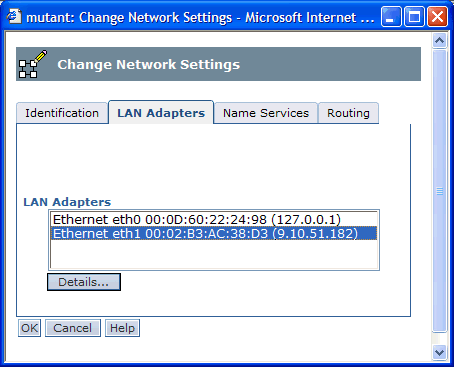Confirm changes with OK button
Image resolution: width=454 pixels, height=367 pixels.
(x=29, y=328)
